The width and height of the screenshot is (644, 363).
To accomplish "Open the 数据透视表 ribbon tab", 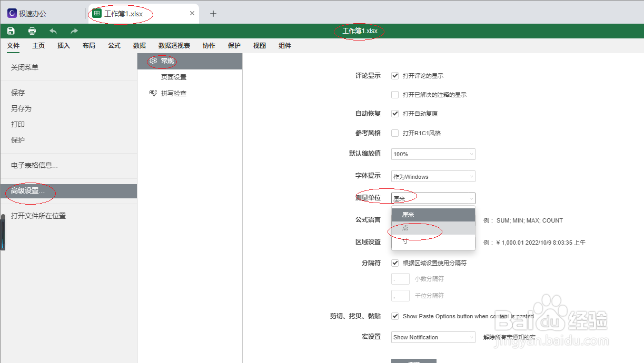I will pyautogui.click(x=173, y=45).
